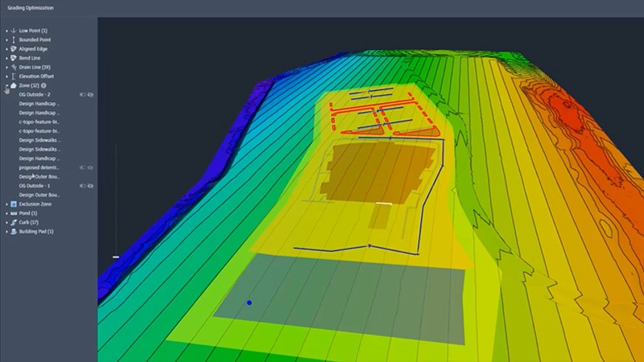Click the Bounded Point icon

click(x=14, y=39)
